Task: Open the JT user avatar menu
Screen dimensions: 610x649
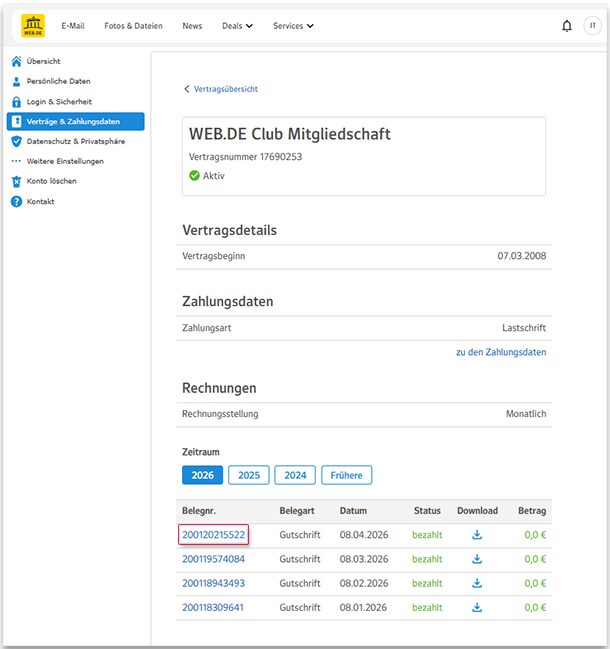Action: tap(592, 26)
